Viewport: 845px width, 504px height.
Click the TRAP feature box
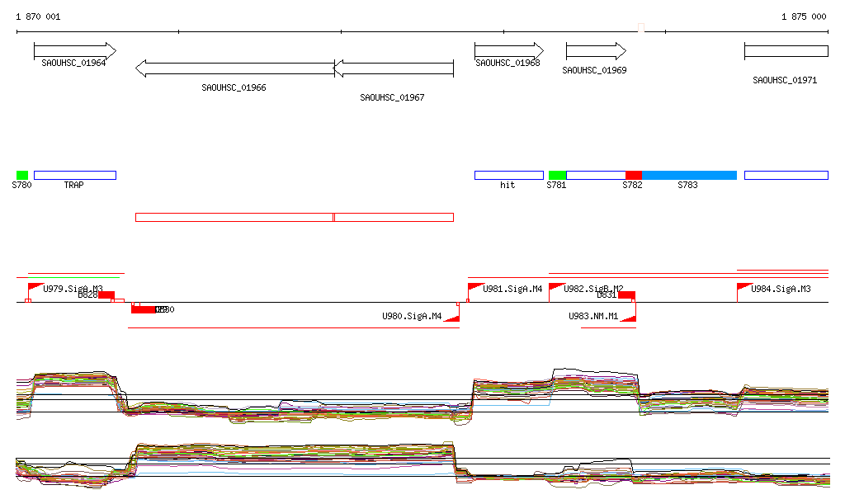pos(75,175)
